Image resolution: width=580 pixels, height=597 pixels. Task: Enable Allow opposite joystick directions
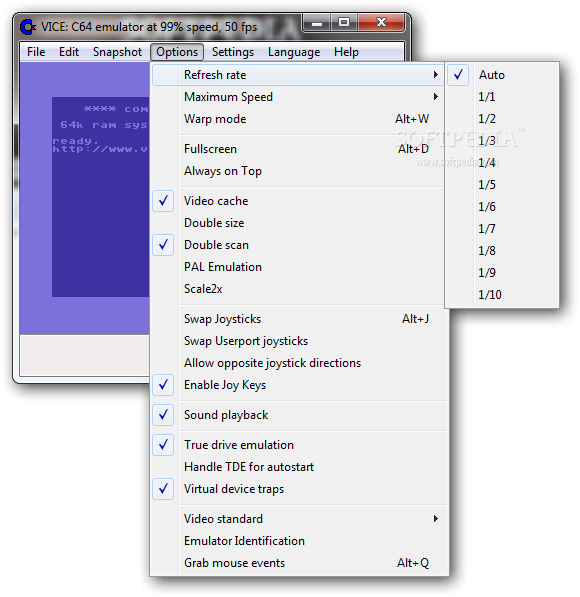click(298, 363)
